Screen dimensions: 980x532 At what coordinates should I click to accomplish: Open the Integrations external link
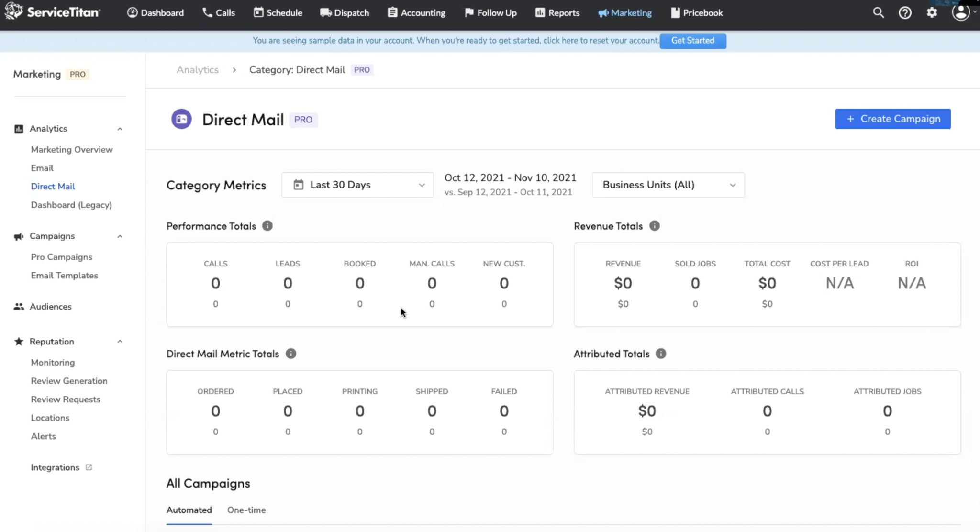(55, 467)
